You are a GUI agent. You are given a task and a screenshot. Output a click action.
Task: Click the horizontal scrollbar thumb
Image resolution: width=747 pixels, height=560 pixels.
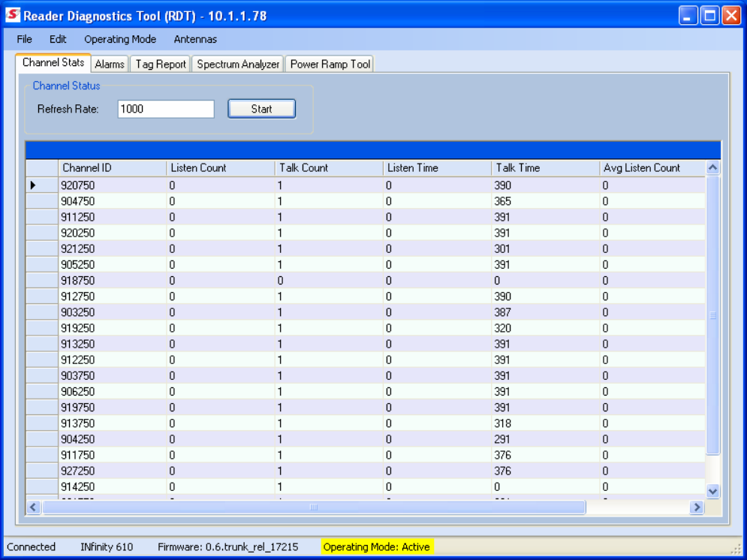tap(314, 507)
